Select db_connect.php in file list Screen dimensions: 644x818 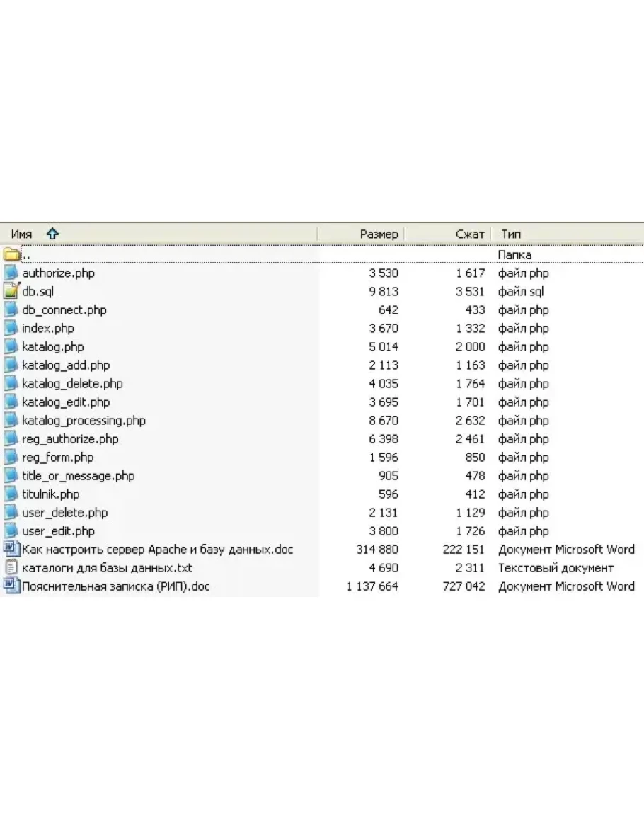click(x=64, y=309)
